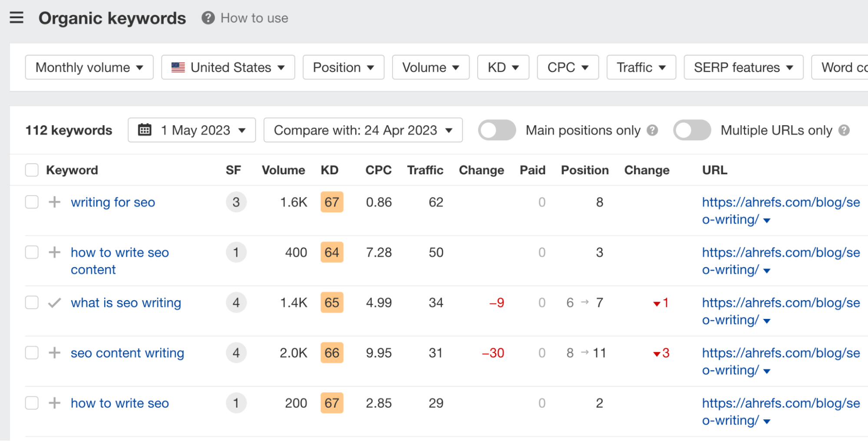Click the help icon next to Multiple URLs only

click(x=844, y=130)
